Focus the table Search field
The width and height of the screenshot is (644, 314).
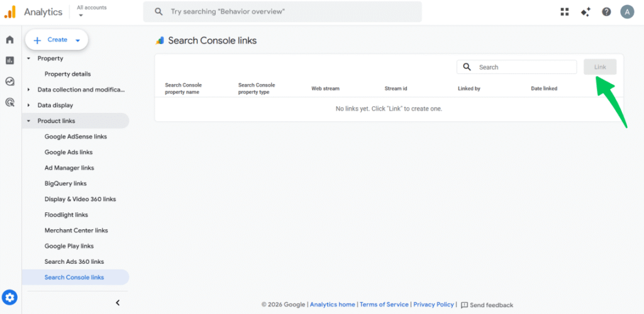pos(517,67)
